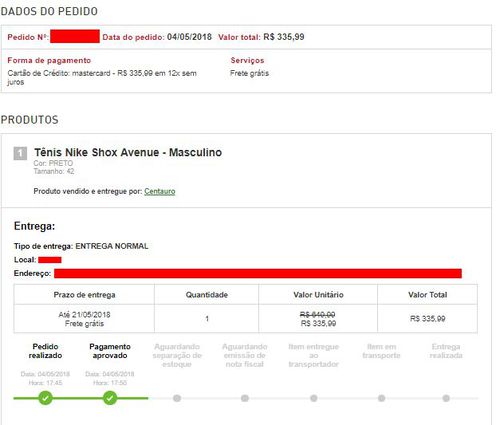Click the Quantidade column header
The image size is (500, 425).
point(207,295)
